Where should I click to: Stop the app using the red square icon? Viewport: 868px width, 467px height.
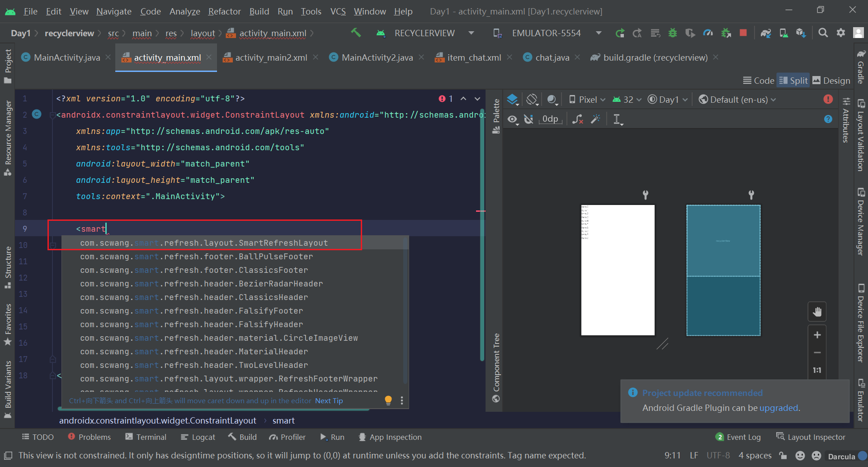pyautogui.click(x=744, y=33)
